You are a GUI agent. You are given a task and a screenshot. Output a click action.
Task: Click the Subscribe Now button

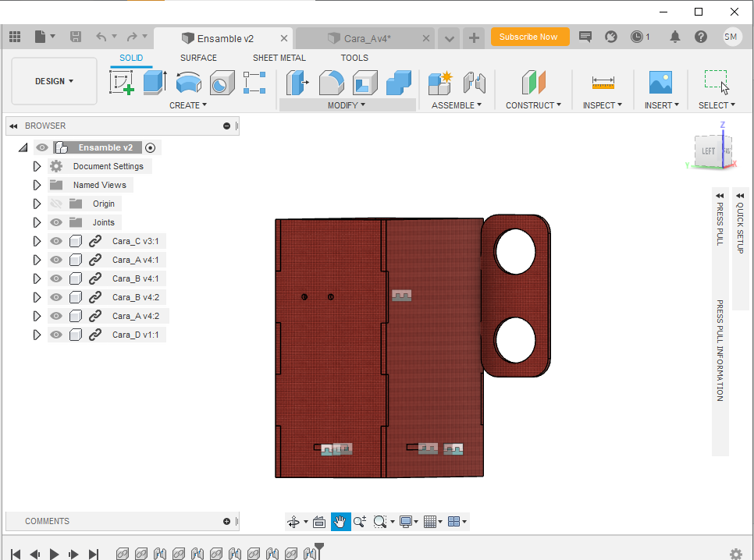click(x=530, y=37)
